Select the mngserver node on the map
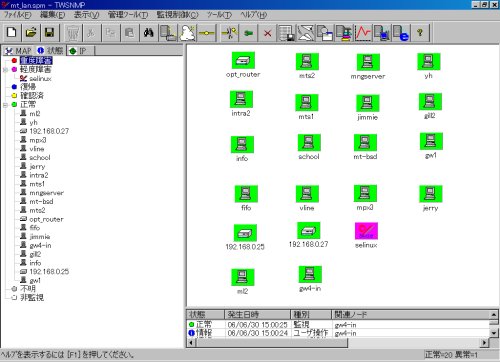 (368, 62)
